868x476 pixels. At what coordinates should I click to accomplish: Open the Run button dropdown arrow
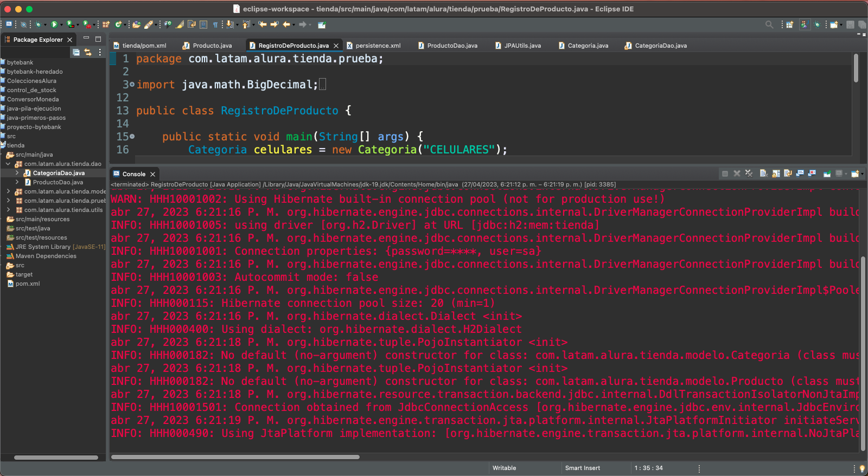(x=61, y=25)
